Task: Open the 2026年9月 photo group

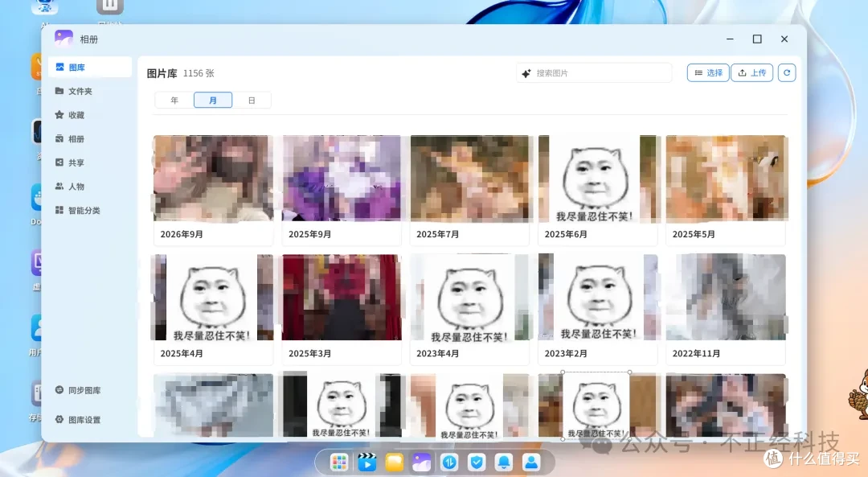Action: click(x=213, y=190)
